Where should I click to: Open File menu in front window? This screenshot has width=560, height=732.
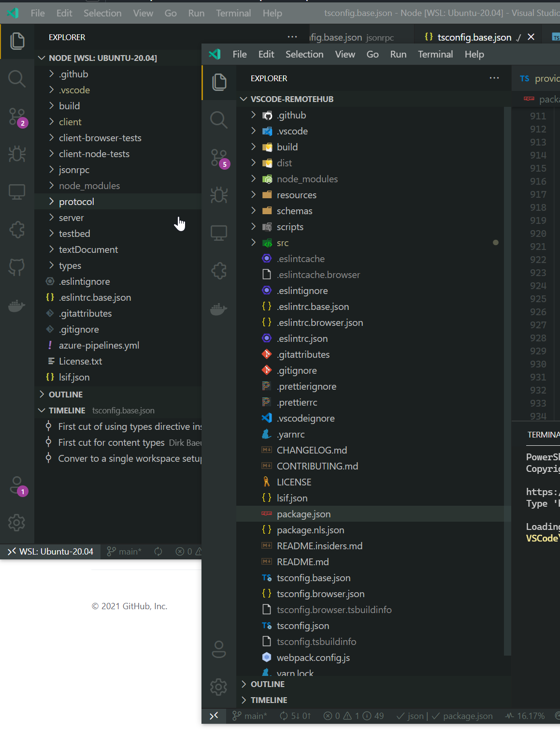(240, 55)
